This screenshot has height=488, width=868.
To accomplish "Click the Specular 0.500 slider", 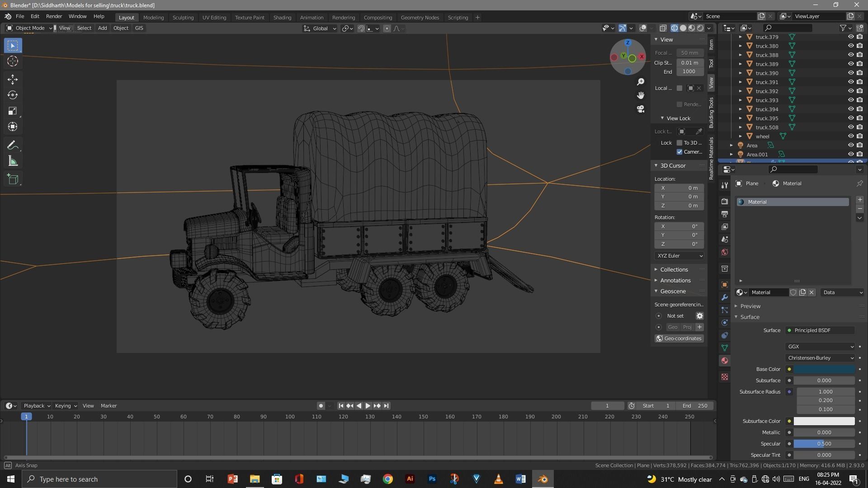I will 824,444.
